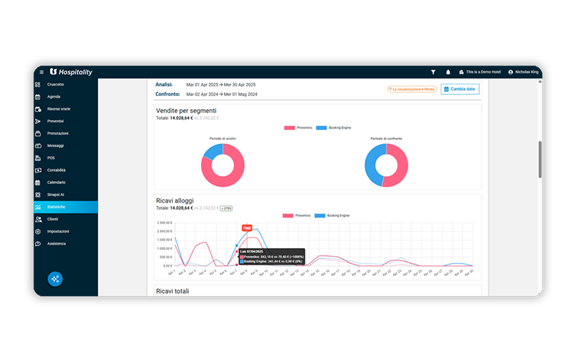This screenshot has height=362, width=576.
Task: Open the Assistenza chat icon
Action: click(38, 244)
